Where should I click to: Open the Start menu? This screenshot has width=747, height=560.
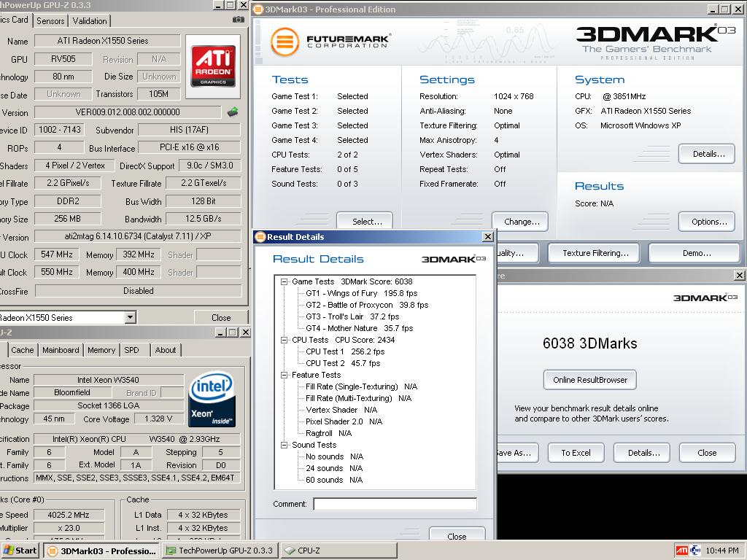[20, 551]
